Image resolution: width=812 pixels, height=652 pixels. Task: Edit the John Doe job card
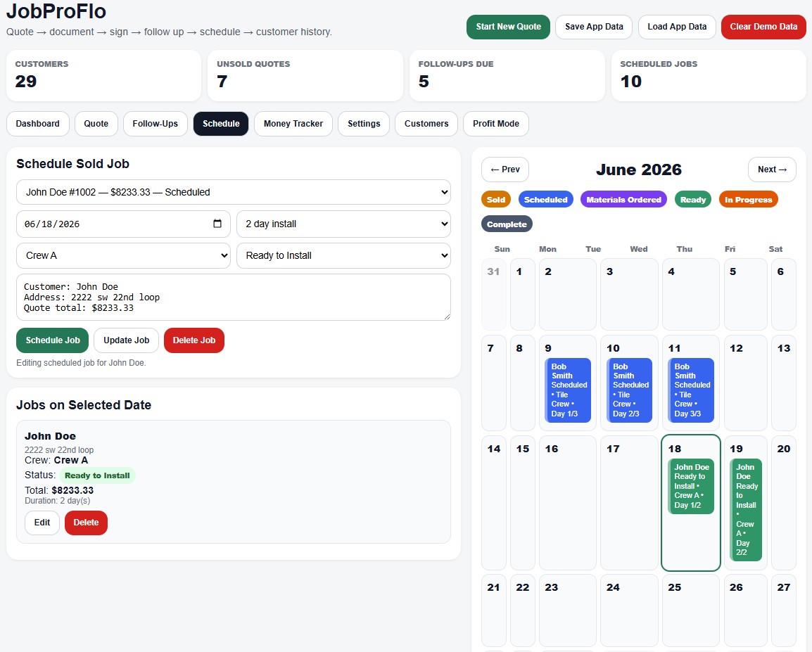coord(42,523)
